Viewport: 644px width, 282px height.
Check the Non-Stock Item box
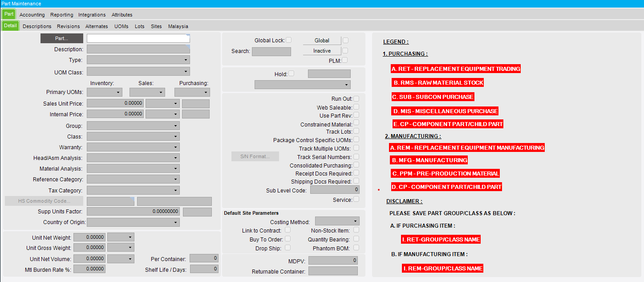click(x=356, y=230)
